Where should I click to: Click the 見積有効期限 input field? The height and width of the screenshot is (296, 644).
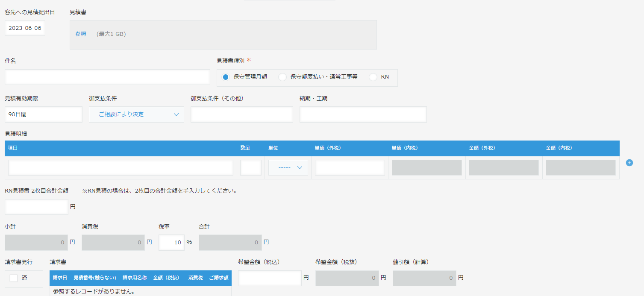click(x=43, y=114)
